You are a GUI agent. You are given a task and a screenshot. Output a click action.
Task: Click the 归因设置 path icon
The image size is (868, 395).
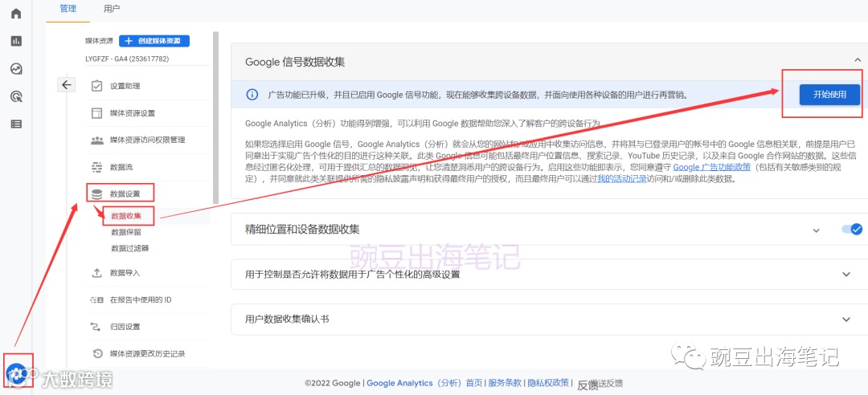(x=97, y=327)
